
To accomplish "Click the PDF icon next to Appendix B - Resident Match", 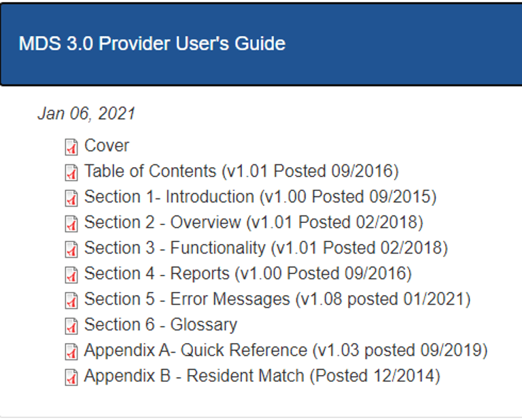I will [71, 377].
